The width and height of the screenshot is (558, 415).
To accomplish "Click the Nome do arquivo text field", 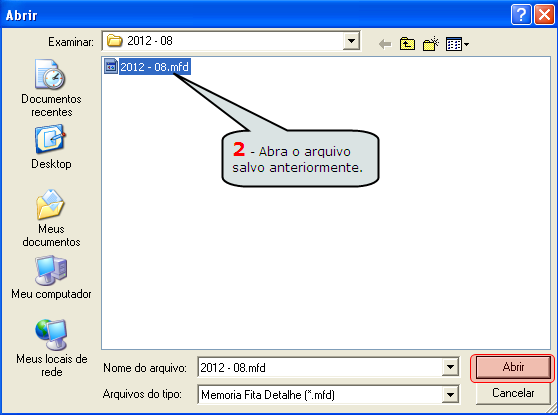I will [x=320, y=367].
